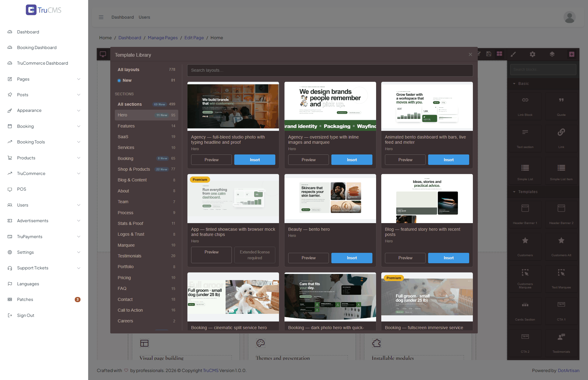The height and width of the screenshot is (380, 588).
Task: Close the Template Library dialog
Action: pos(470,55)
